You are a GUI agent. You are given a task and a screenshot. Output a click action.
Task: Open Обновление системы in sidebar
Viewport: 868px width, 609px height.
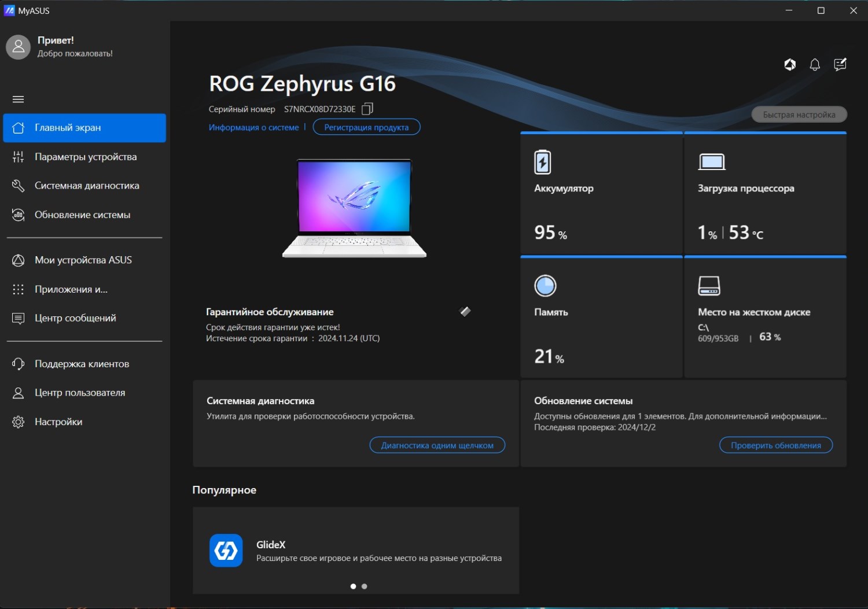pos(84,215)
